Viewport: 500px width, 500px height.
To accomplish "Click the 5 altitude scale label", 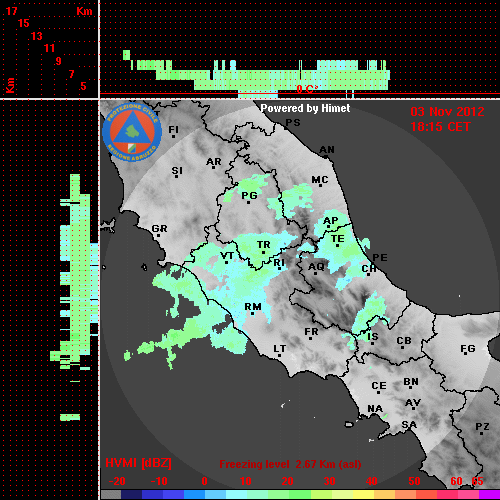I will (x=83, y=86).
